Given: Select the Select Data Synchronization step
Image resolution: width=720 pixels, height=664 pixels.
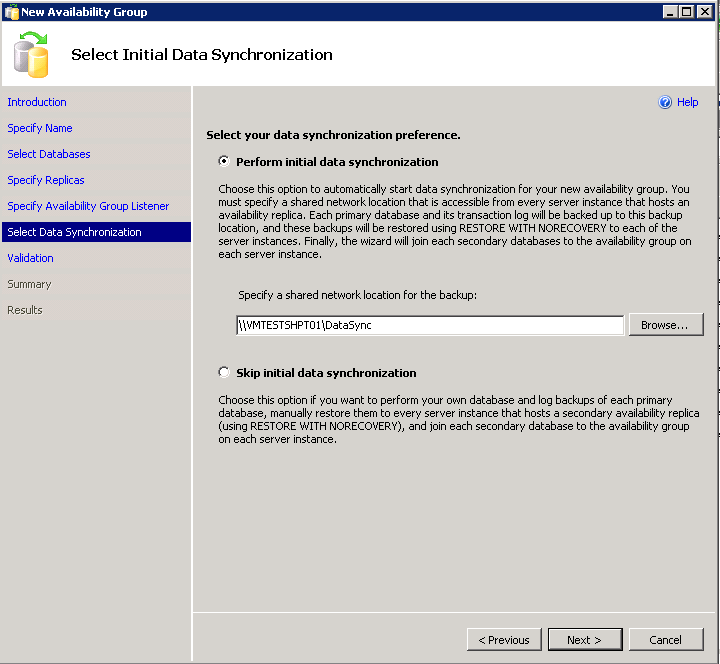Looking at the screenshot, I should tap(74, 232).
